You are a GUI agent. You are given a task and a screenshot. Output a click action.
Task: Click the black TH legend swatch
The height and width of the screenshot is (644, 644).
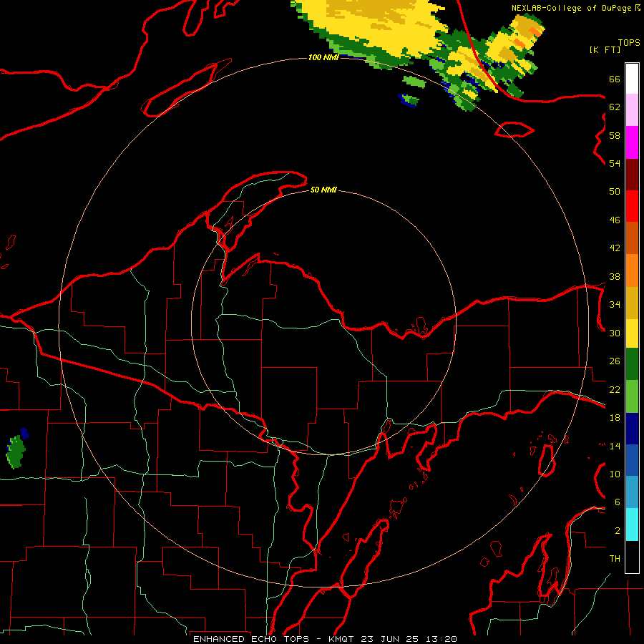[x=632, y=557]
